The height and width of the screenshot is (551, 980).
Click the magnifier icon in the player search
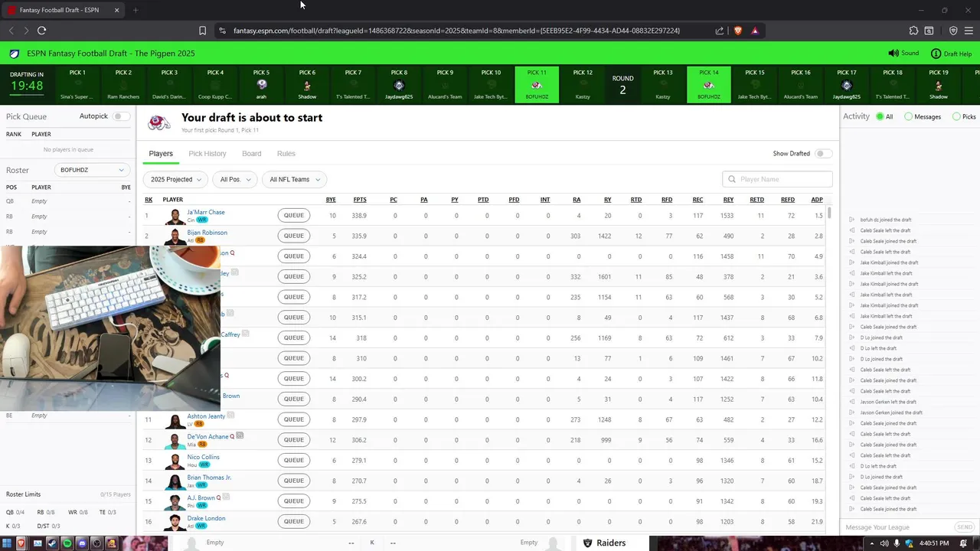pos(732,179)
